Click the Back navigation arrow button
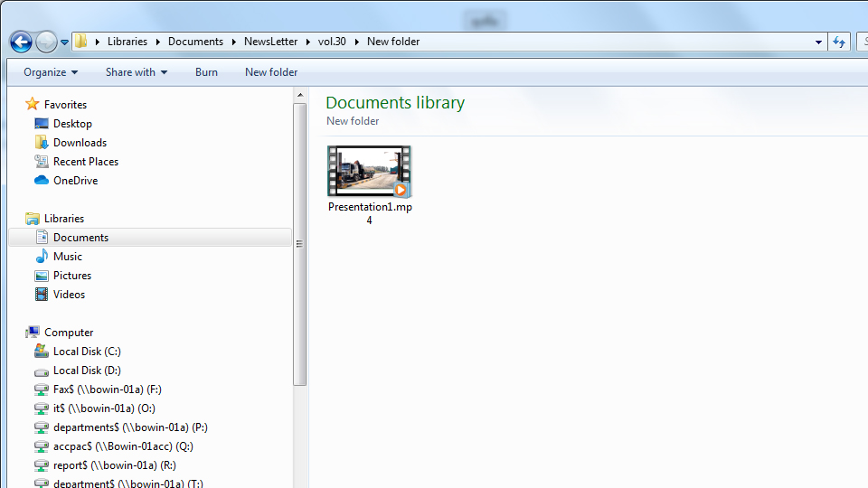This screenshot has height=488, width=868. (x=21, y=42)
